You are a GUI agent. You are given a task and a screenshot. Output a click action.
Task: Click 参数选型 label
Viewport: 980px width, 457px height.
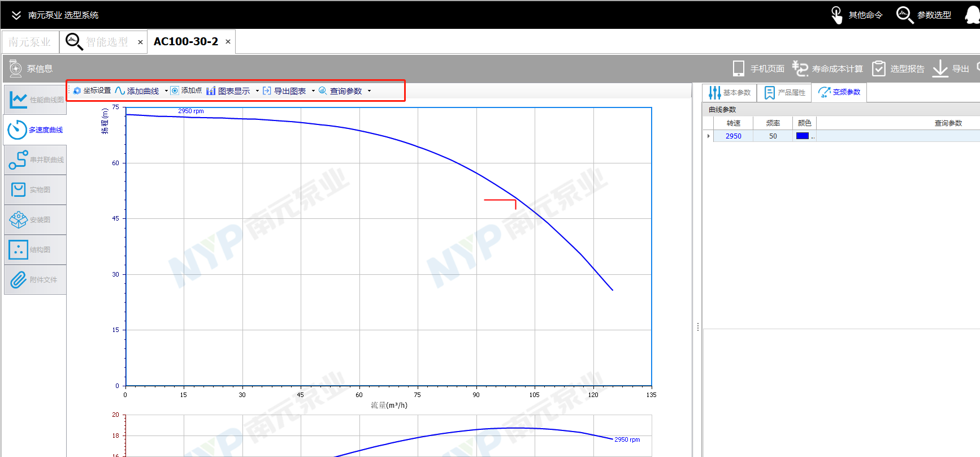(934, 15)
